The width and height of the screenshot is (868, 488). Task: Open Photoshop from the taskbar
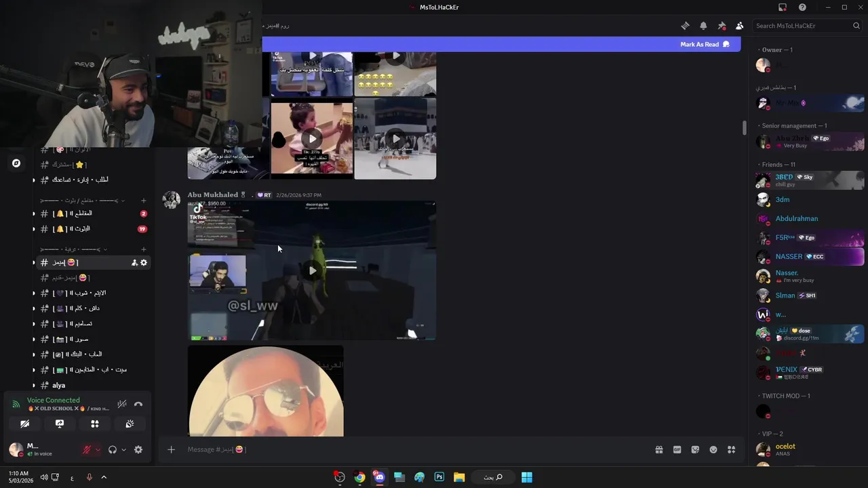click(439, 477)
